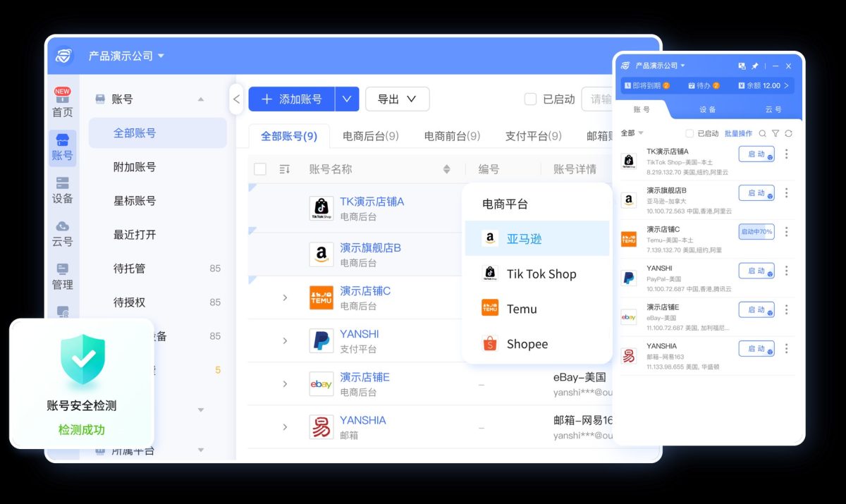The width and height of the screenshot is (846, 504).
Task: Click the Temu logo of 演示店铺C in main table
Action: click(x=321, y=297)
